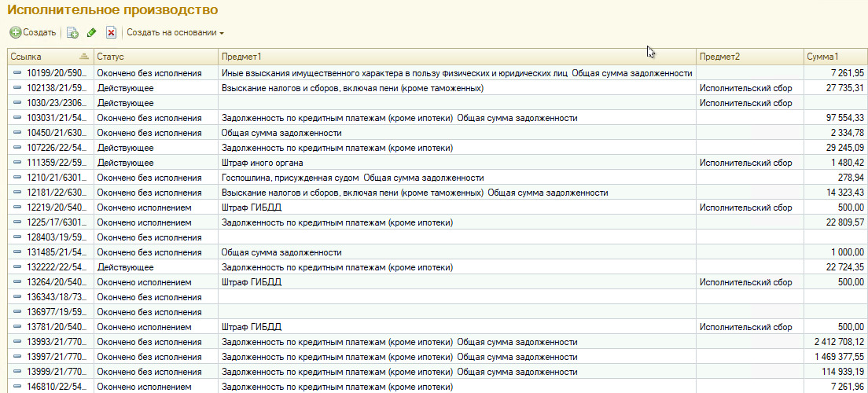Click the Сумма1 column header
868x393 pixels.
(x=822, y=57)
